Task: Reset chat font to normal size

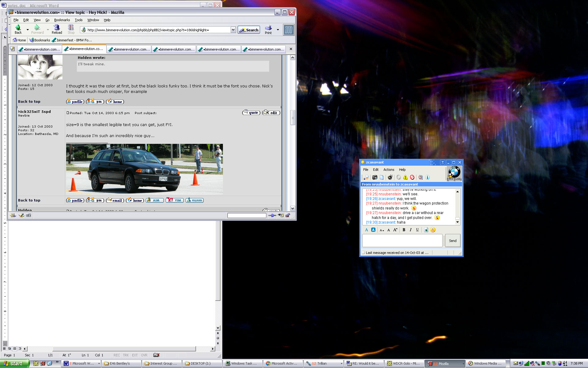Action: coord(389,230)
